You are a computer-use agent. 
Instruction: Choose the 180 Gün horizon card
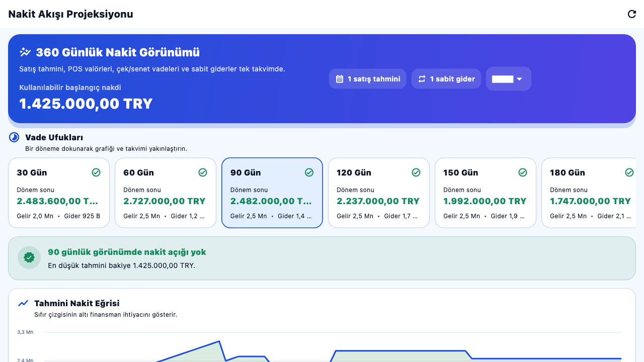[589, 193]
